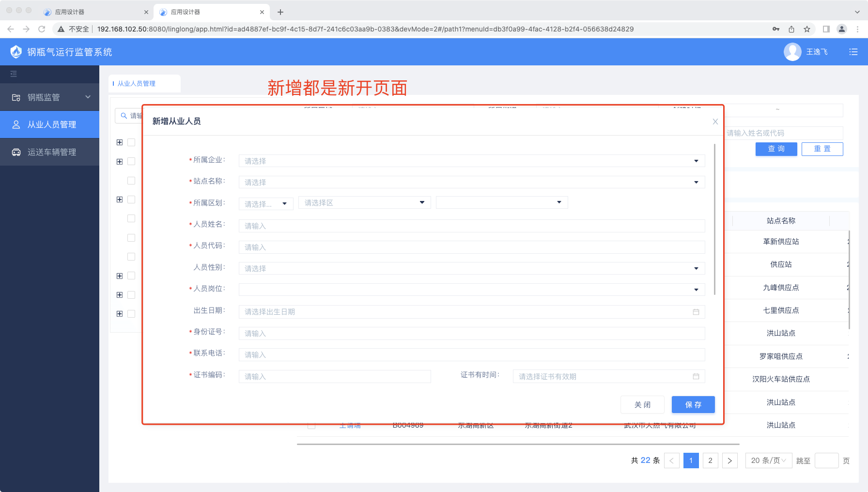This screenshot has width=868, height=492.
Task: Bookmark this page with the star icon
Action: click(x=807, y=29)
